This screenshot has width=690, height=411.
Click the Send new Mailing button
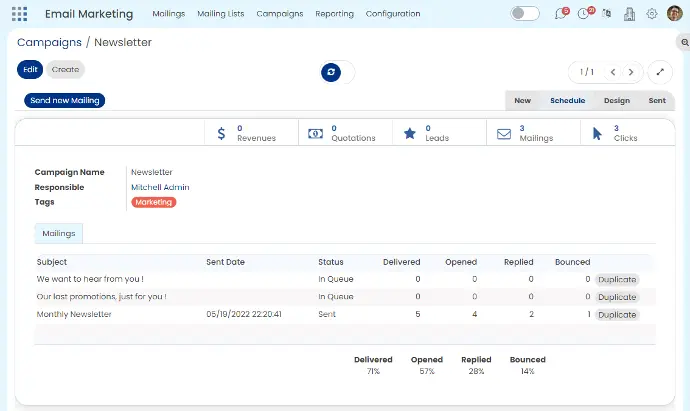click(64, 100)
